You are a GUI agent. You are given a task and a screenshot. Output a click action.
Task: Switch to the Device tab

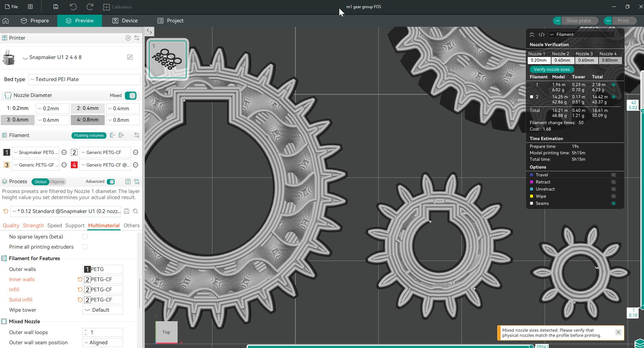pos(125,21)
